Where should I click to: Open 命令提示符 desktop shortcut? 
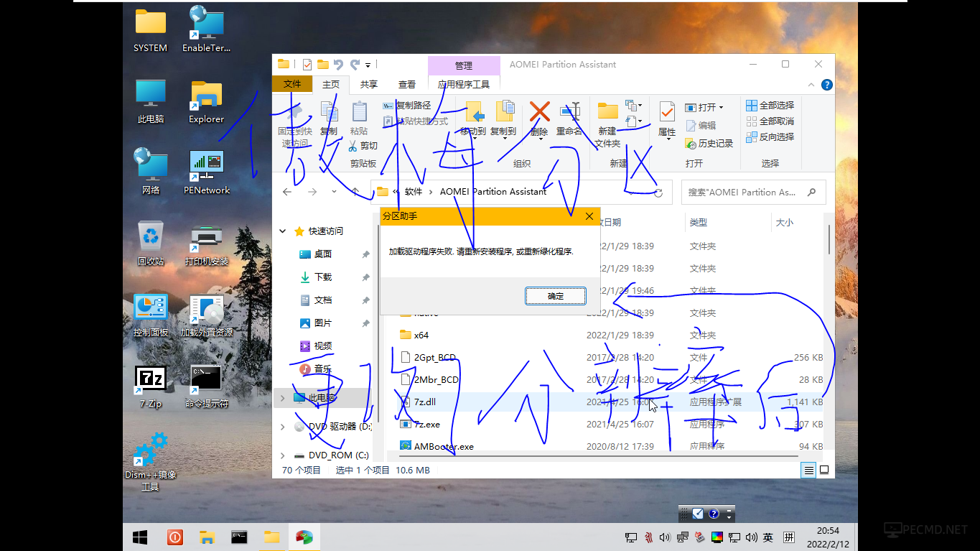207,386
